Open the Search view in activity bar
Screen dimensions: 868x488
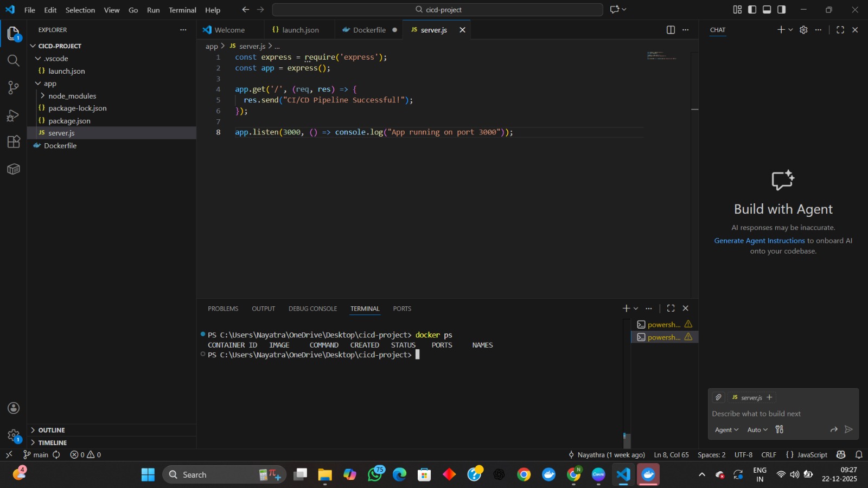(14, 60)
